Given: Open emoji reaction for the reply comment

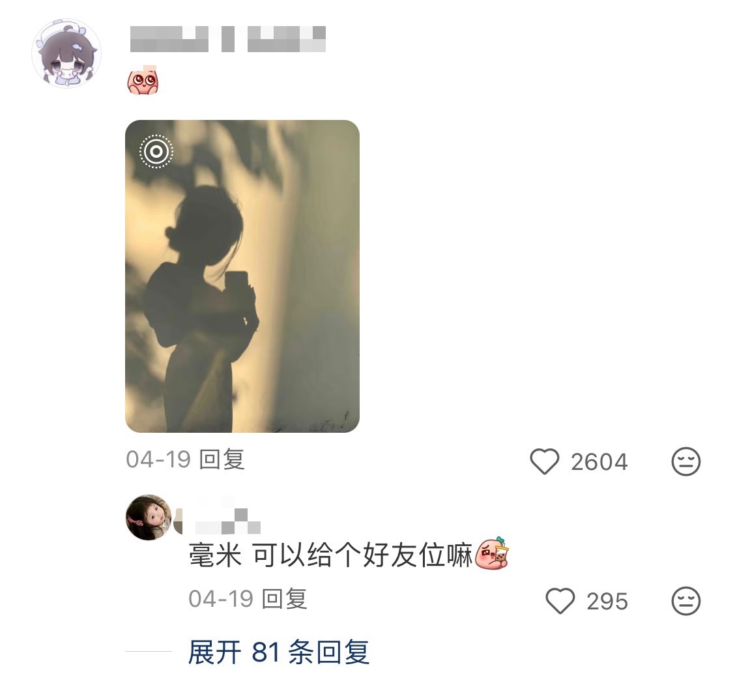Looking at the screenshot, I should [686, 601].
